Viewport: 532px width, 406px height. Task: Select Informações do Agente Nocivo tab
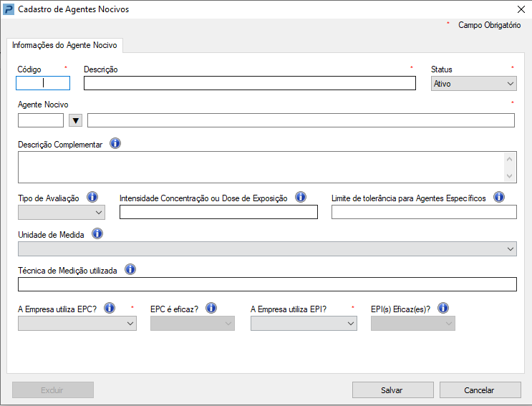(64, 45)
